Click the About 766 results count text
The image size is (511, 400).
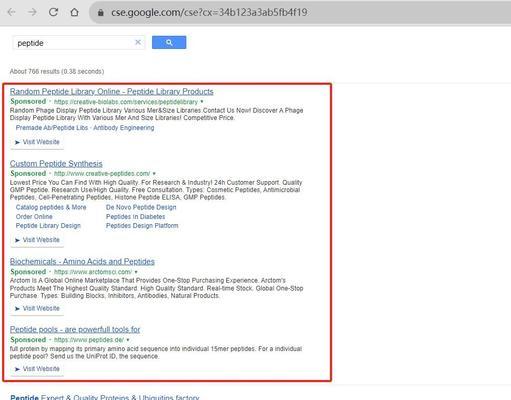click(x=57, y=71)
